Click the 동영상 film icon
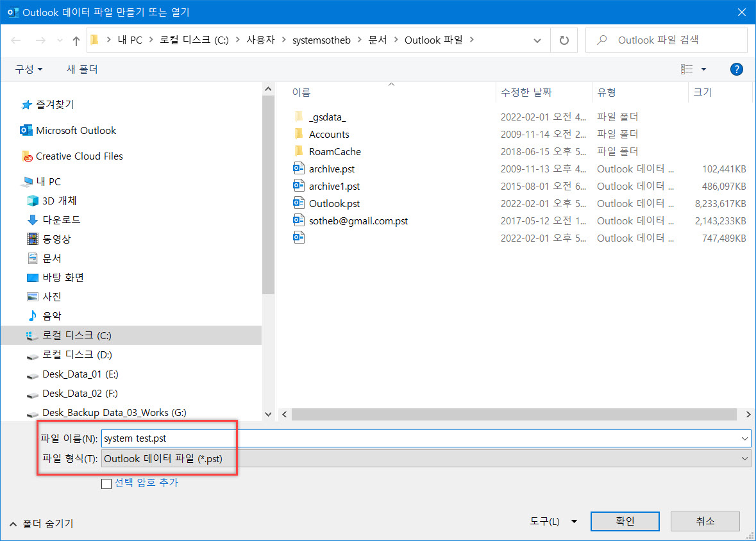 (32, 238)
